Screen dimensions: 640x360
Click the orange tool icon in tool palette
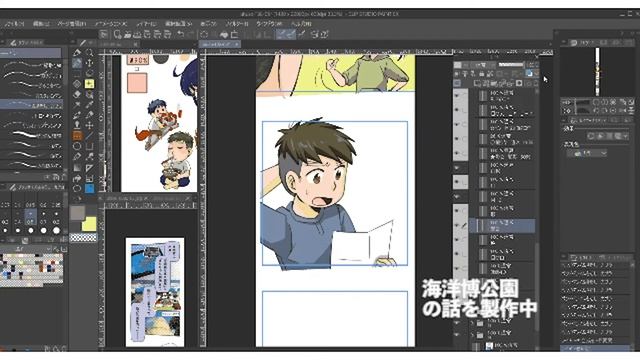pyautogui.click(x=77, y=136)
